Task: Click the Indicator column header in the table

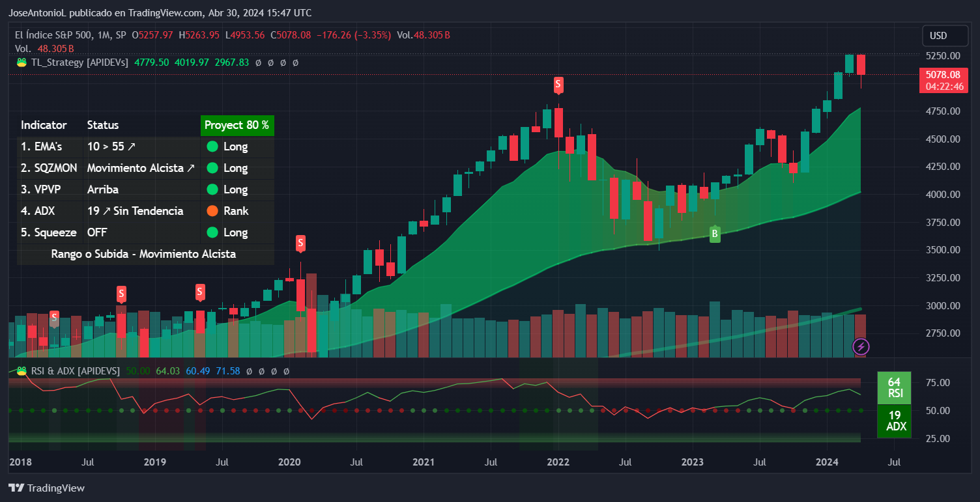Action: 44,125
